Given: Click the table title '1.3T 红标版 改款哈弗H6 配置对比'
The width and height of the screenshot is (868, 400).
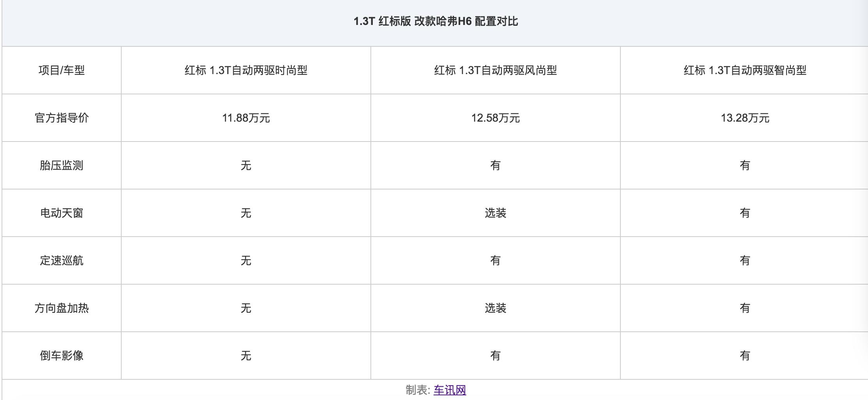Looking at the screenshot, I should point(436,21).
